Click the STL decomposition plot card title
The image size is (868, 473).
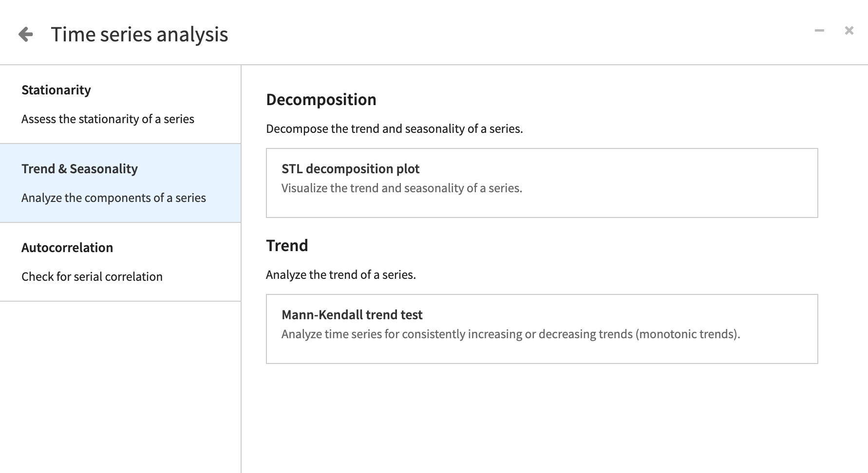pyautogui.click(x=350, y=169)
